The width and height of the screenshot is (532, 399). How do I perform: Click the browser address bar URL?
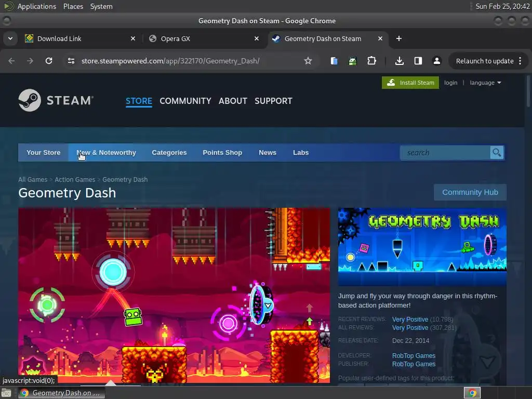click(170, 61)
